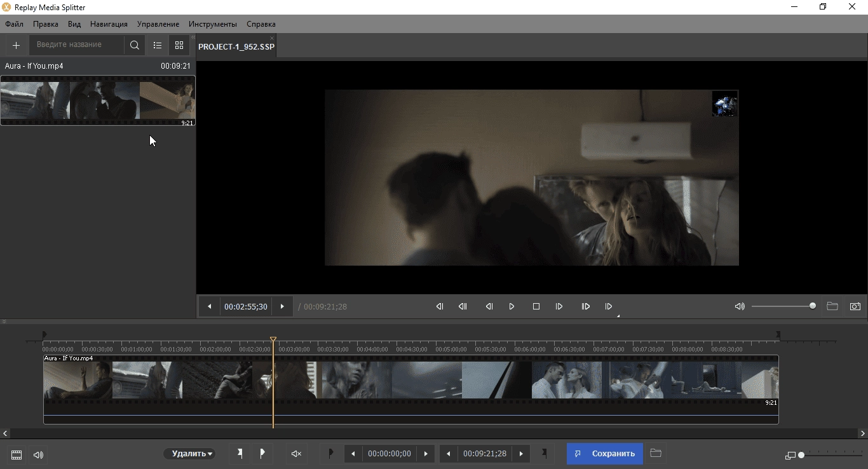
Task: Adjust the preview volume slider
Action: (783, 306)
